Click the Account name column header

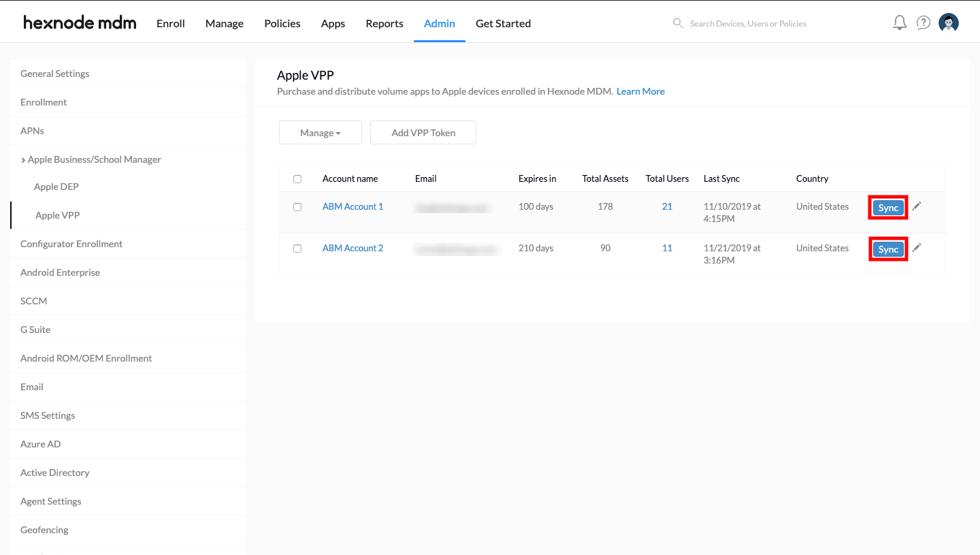350,178
